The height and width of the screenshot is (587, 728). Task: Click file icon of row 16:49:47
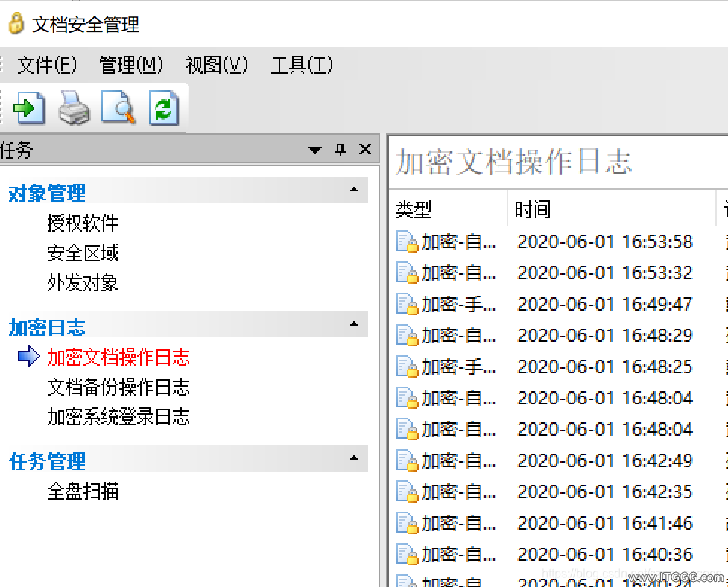(x=407, y=305)
